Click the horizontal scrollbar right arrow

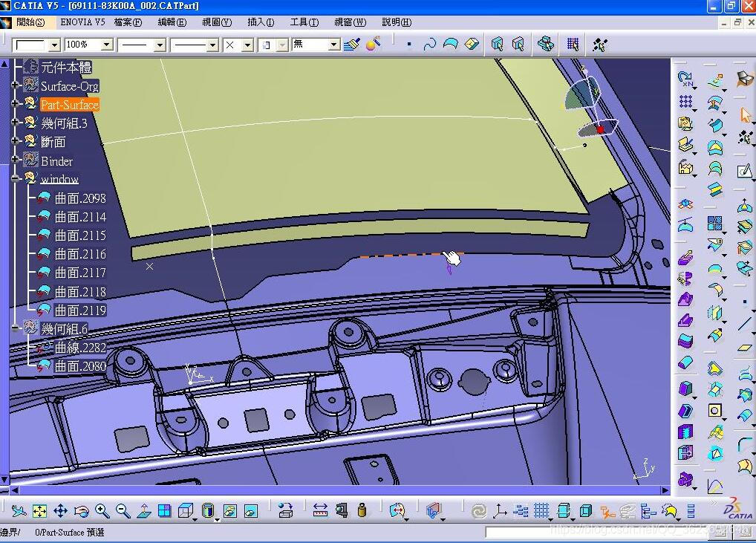pyautogui.click(x=665, y=490)
